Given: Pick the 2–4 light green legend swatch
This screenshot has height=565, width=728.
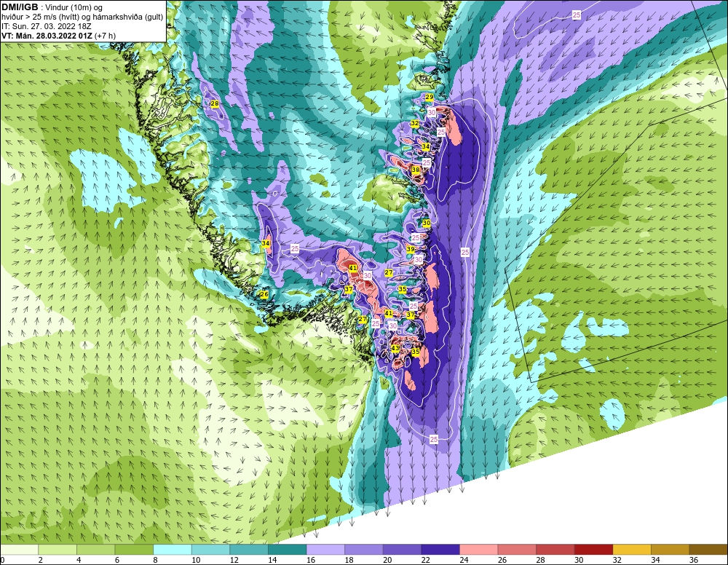Looking at the screenshot, I should [57, 550].
